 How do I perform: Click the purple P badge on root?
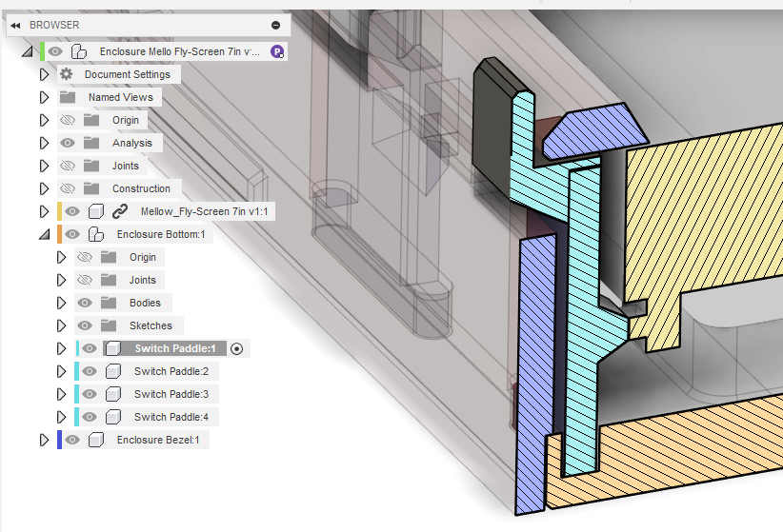[277, 51]
